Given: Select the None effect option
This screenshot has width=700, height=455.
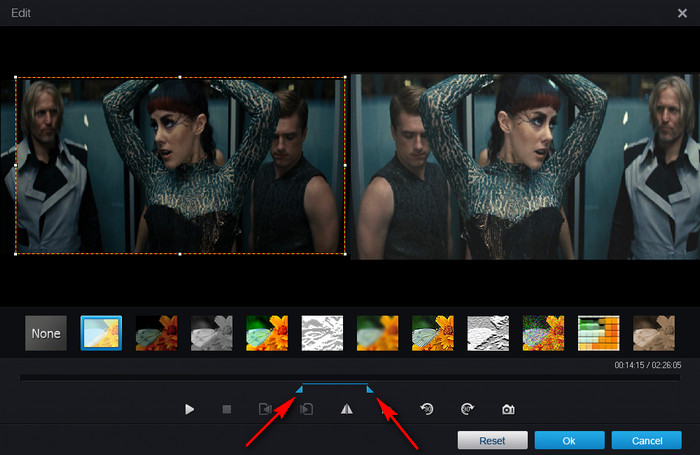Looking at the screenshot, I should pos(46,333).
